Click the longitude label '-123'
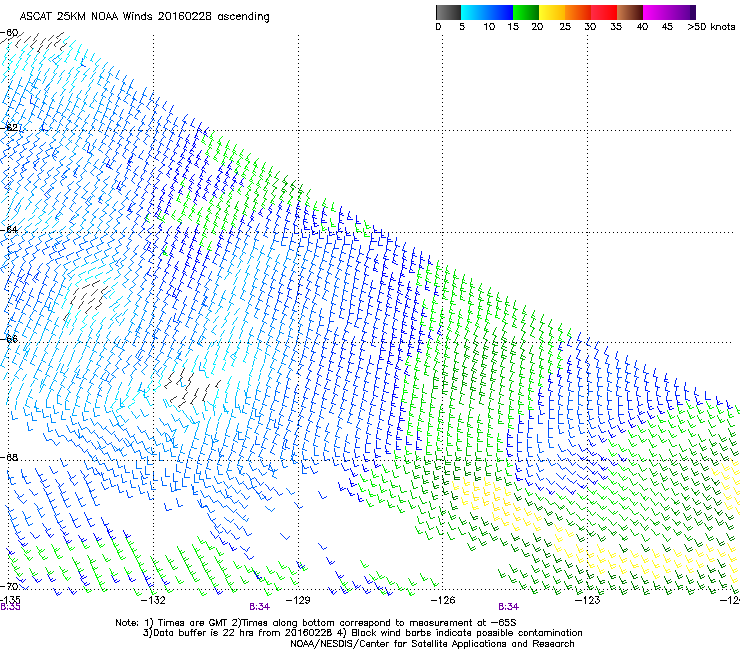The width and height of the screenshot is (740, 650). (x=587, y=600)
